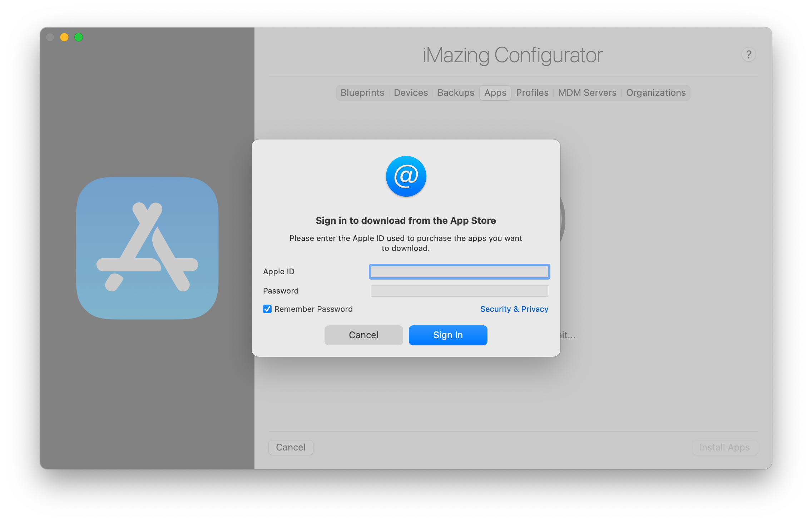Screen dimensions: 812x522
Task: Click the yellow minimize window button
Action: click(x=64, y=37)
